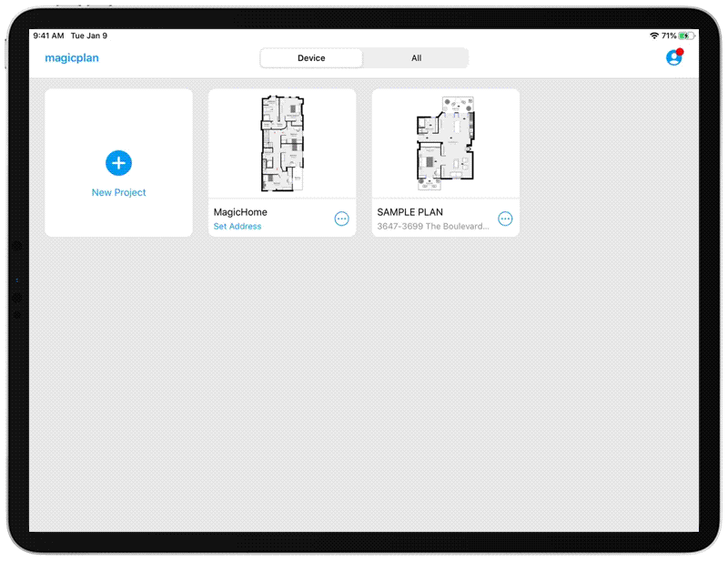This screenshot has width=728, height=561.
Task: Open the SAMPLE PLAN floor plan thumbnail
Action: click(x=445, y=143)
